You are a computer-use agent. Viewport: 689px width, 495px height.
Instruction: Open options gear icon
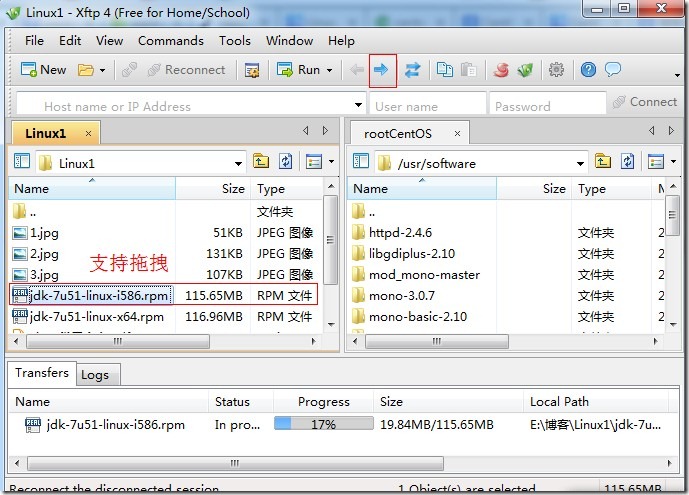pyautogui.click(x=556, y=69)
